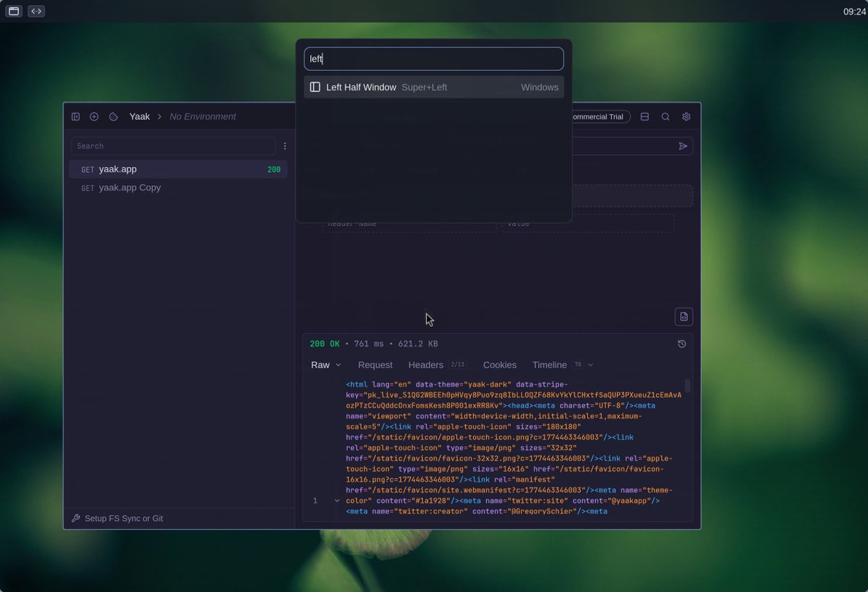Open app-wide search with the magnifier icon
Image resolution: width=868 pixels, height=592 pixels.
point(665,117)
